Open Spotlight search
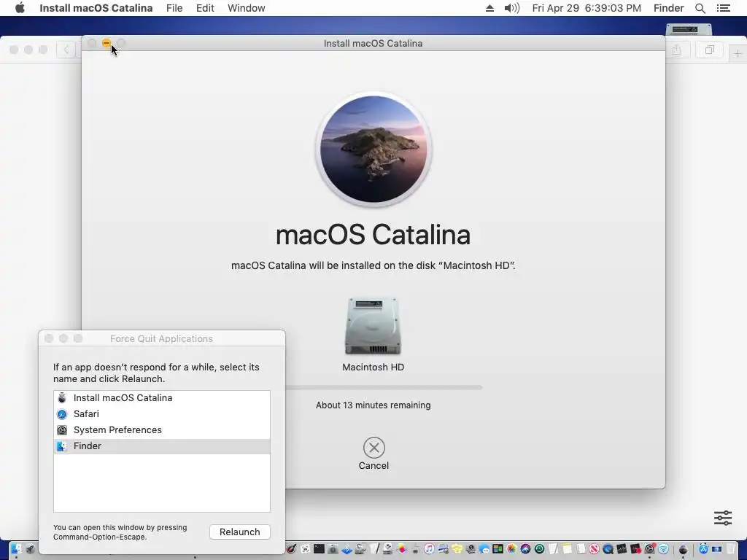This screenshot has height=560, width=747. click(x=700, y=8)
